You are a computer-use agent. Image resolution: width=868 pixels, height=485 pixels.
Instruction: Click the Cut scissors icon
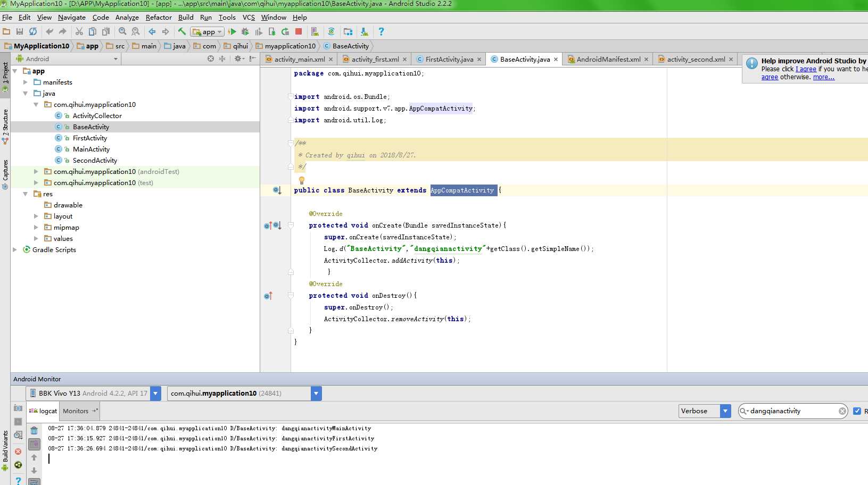(79, 32)
